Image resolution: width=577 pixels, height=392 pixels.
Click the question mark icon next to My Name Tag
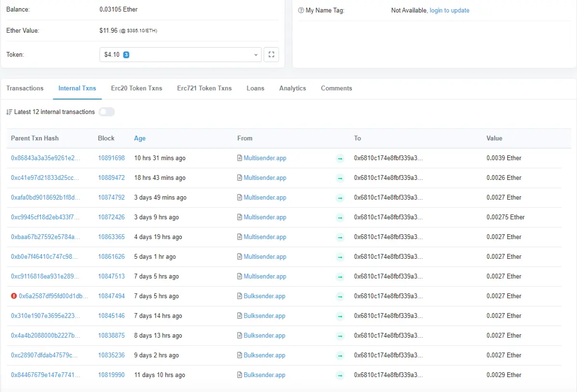point(301,11)
